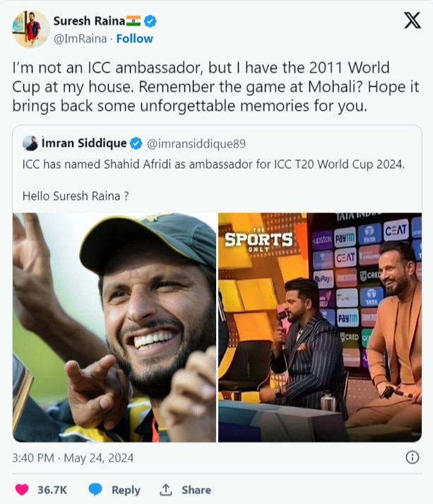The width and height of the screenshot is (433, 504).
Task: Click the X logo icon
Action: coord(412,20)
